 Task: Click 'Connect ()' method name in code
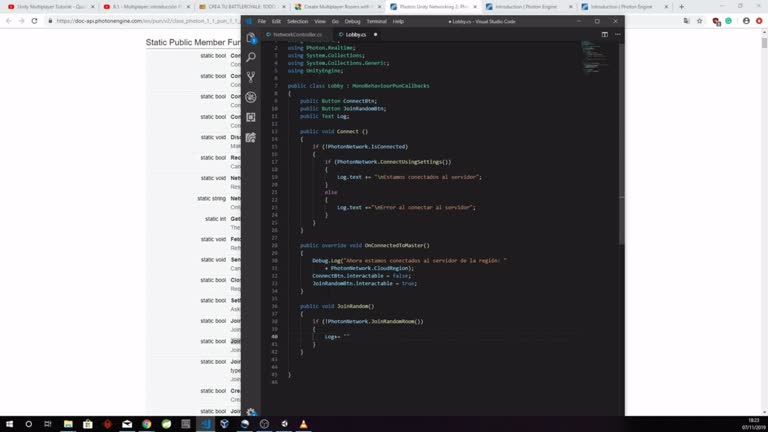point(353,131)
